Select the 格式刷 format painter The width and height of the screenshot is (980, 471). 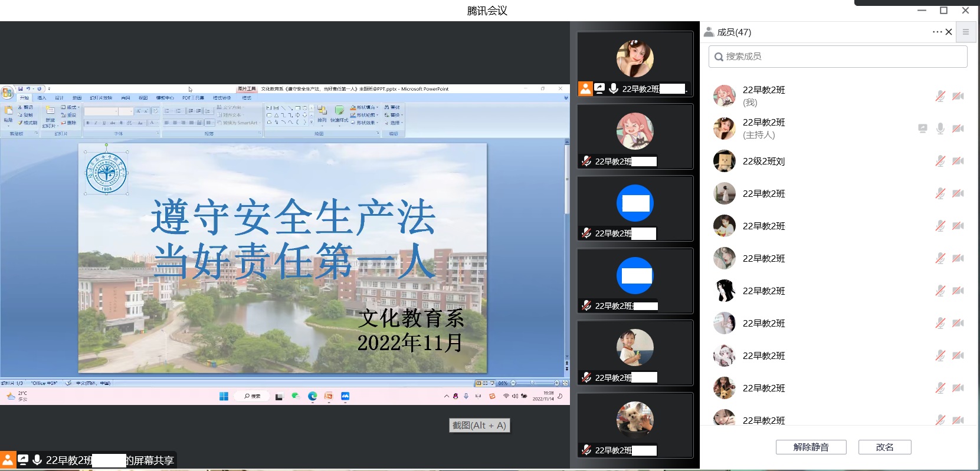coord(28,123)
